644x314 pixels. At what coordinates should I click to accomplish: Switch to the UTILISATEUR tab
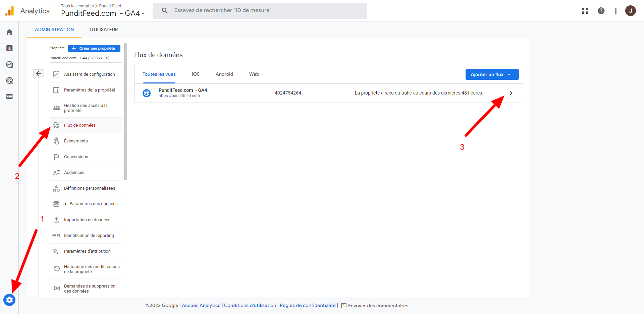(104, 29)
